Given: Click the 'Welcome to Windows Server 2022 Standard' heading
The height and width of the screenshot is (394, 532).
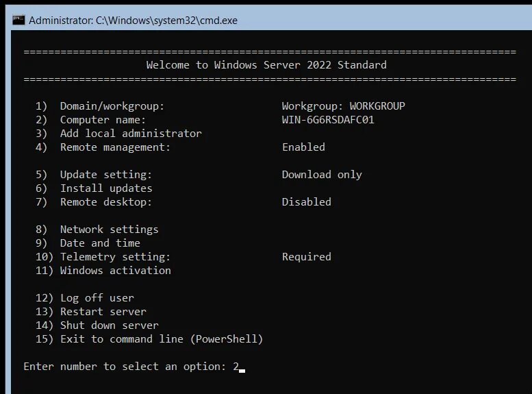Looking at the screenshot, I should tap(266, 65).
